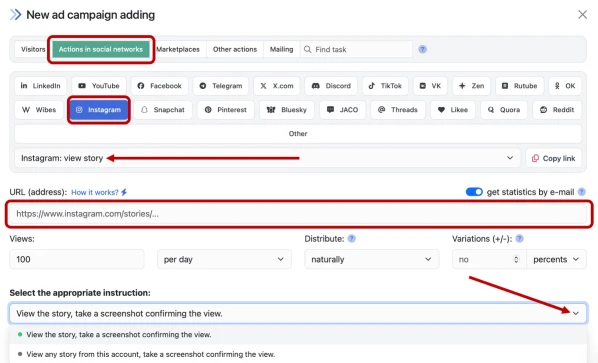Open the Visitors tab

tap(33, 49)
